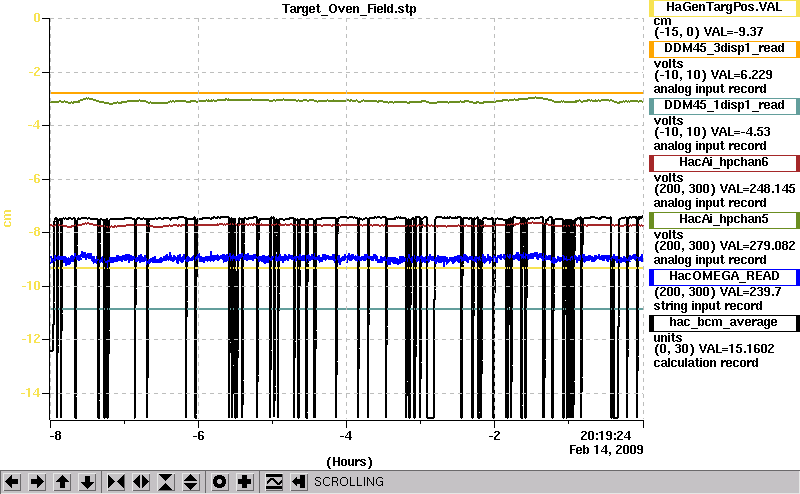
Task: Select the HacOMEGA_READ legend entry
Action: tap(724, 277)
